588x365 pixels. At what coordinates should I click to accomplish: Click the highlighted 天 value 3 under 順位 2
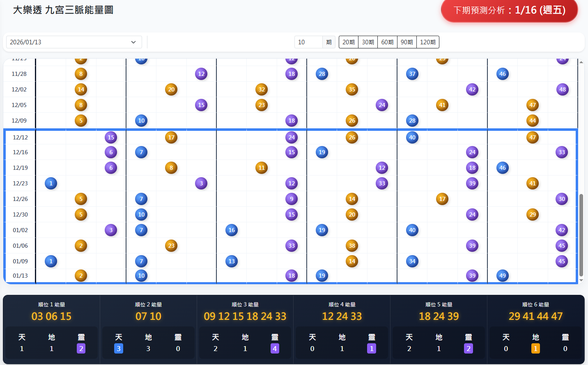119,349
